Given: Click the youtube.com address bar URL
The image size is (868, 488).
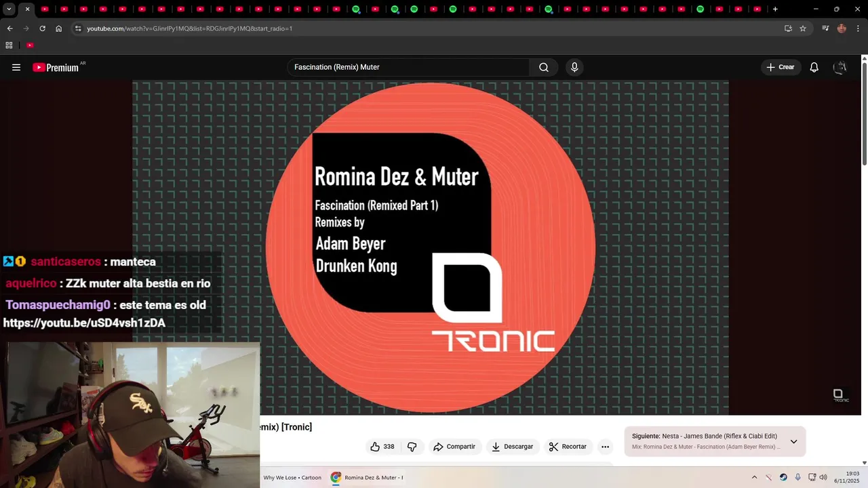Looking at the screenshot, I should [x=189, y=28].
